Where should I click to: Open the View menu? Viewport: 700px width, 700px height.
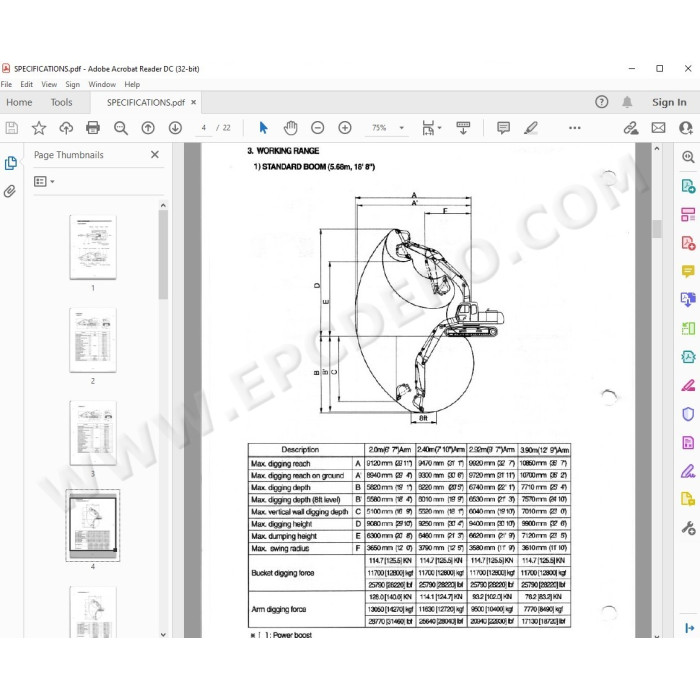click(x=49, y=84)
